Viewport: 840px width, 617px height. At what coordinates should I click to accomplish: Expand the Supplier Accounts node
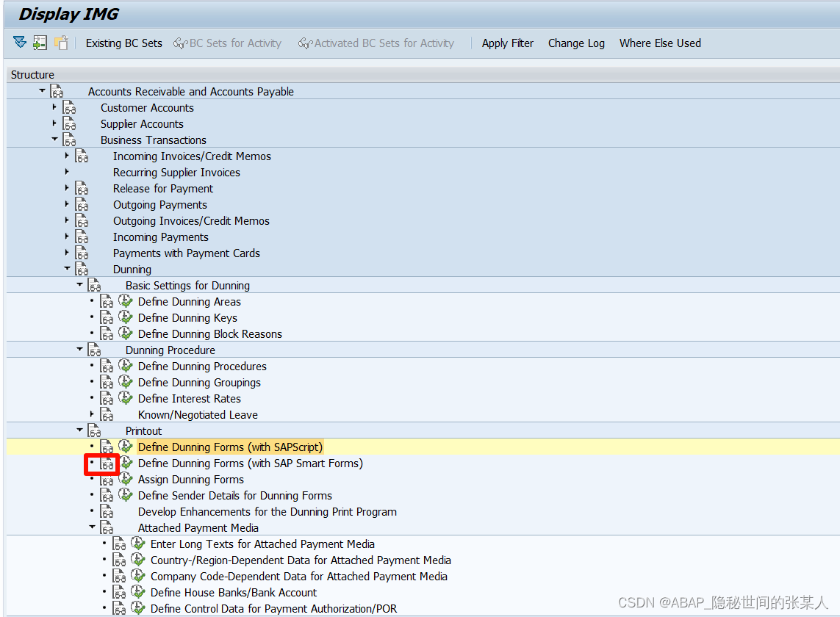[54, 123]
